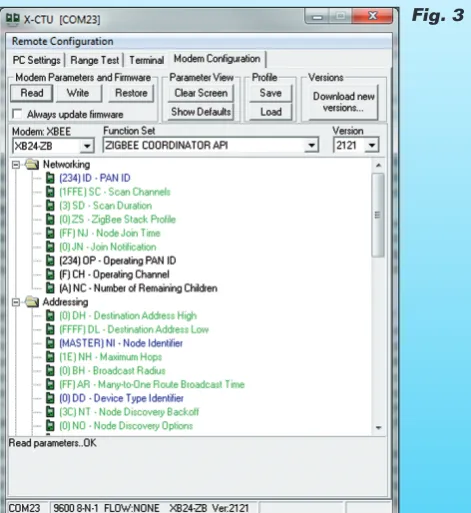Click the Networking folder icon
This screenshot has width=471, height=513.
click(x=32, y=164)
